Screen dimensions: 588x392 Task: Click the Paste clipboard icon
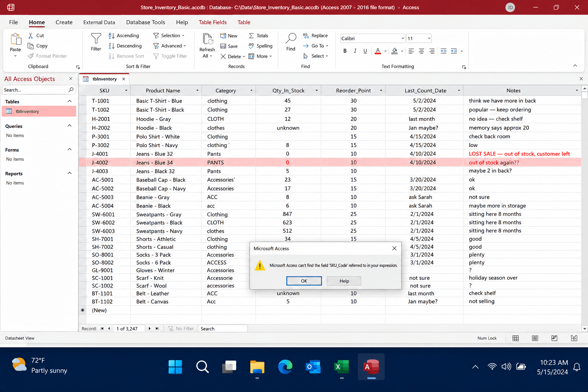[x=16, y=40]
